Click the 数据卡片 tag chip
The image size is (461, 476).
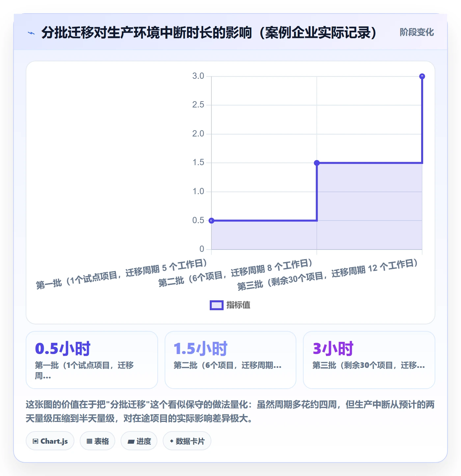(187, 441)
